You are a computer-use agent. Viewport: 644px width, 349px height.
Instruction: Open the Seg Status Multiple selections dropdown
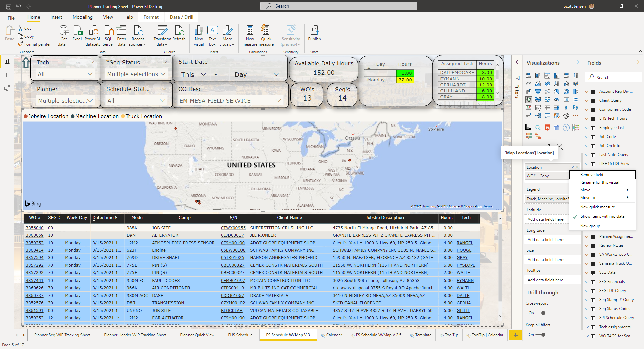[136, 74]
